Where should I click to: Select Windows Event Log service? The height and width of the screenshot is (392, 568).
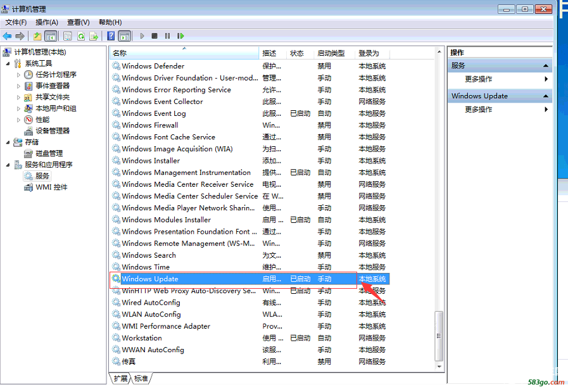pyautogui.click(x=154, y=113)
